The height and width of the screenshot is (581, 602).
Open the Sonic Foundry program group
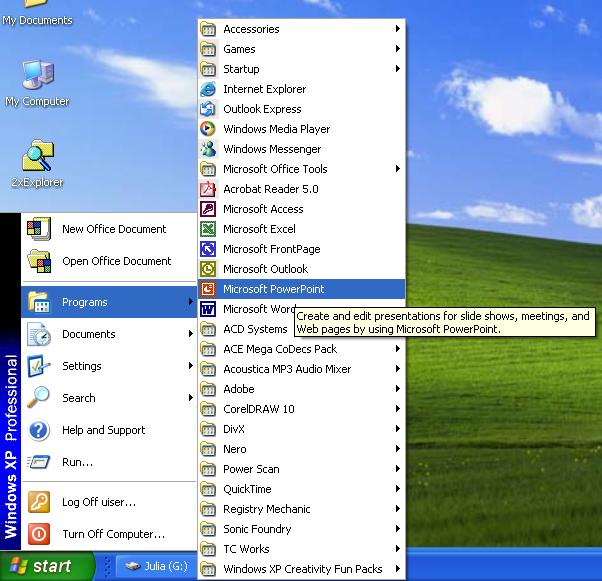click(301, 529)
